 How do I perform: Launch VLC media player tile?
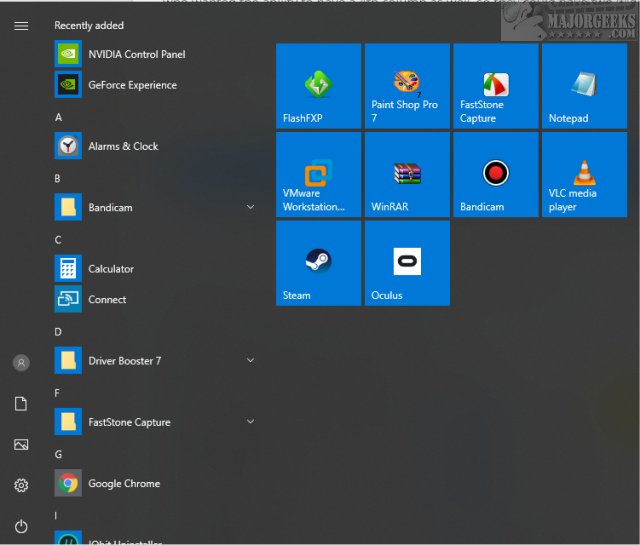tap(584, 175)
